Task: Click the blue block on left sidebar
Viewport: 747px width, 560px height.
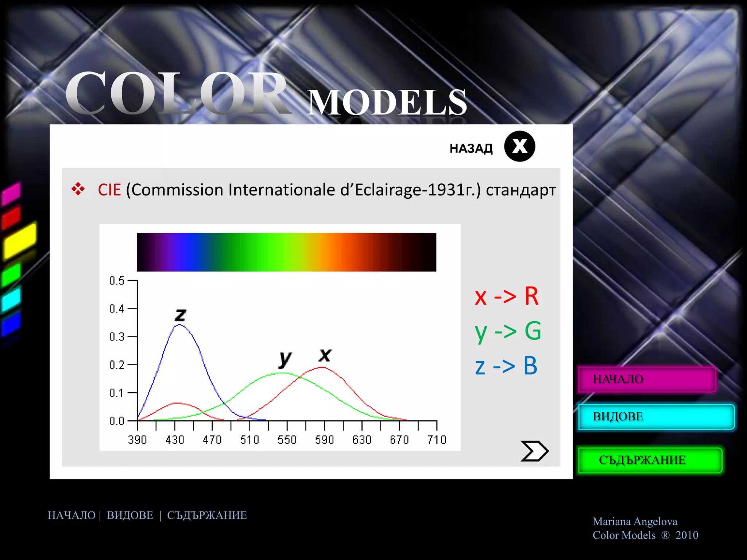Action: click(11, 323)
